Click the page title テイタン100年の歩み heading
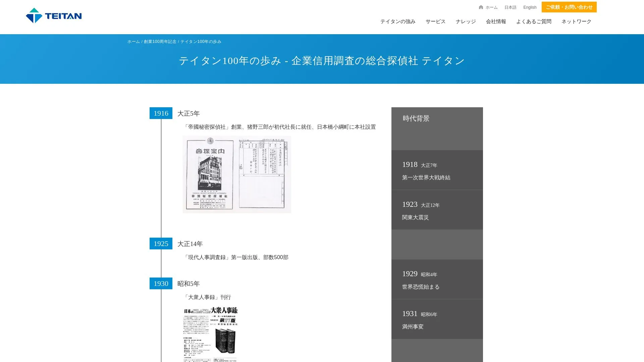644x362 pixels. pos(322,61)
